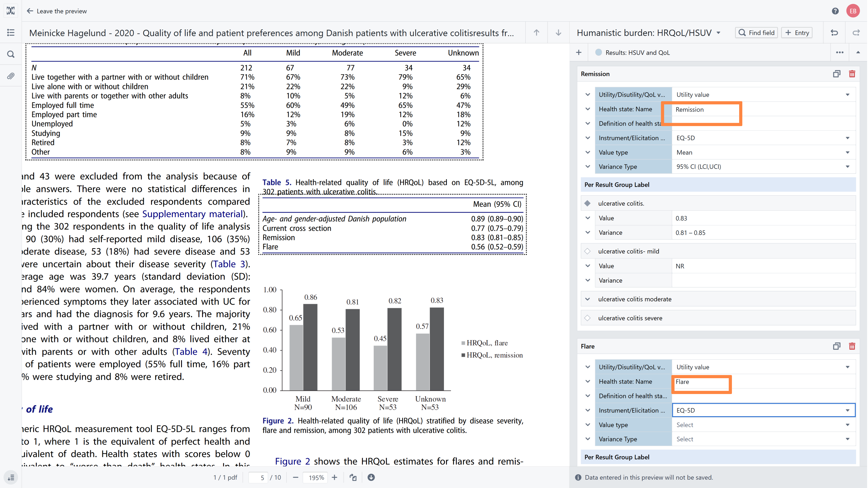Viewport: 868px width, 488px height.
Task: Delete the Flare entry
Action: [852, 346]
